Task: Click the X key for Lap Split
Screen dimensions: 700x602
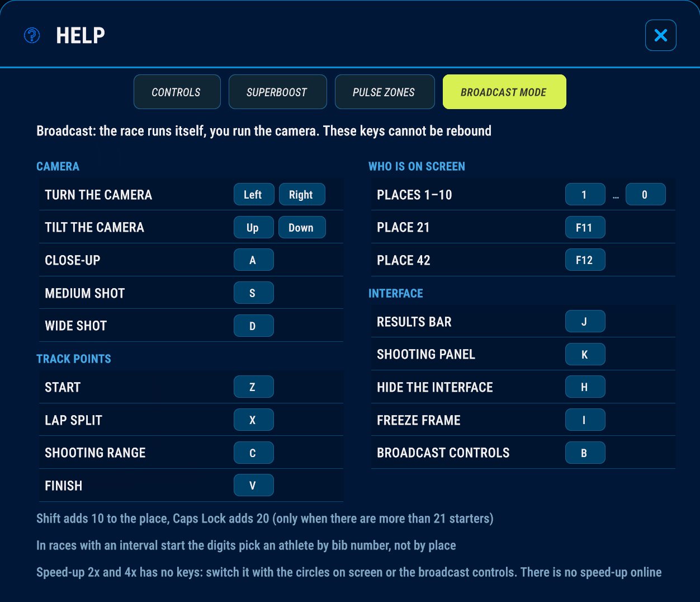Action: click(253, 420)
